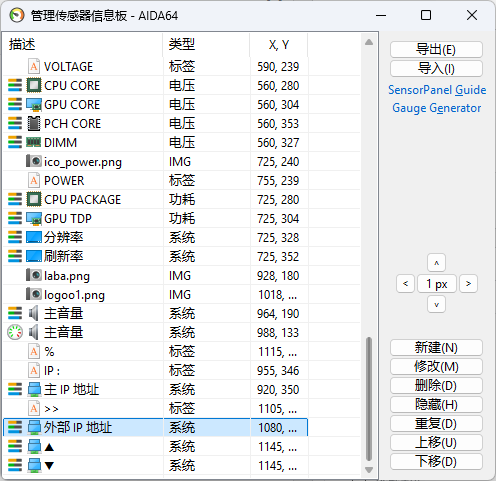Select the GPU TDP row name
The image size is (496, 481).
click(x=68, y=219)
